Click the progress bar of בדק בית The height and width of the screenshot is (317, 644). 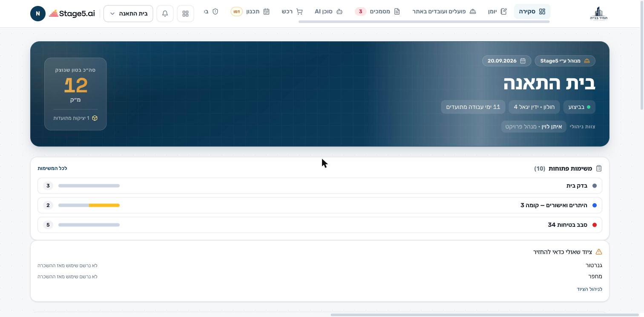(89, 186)
